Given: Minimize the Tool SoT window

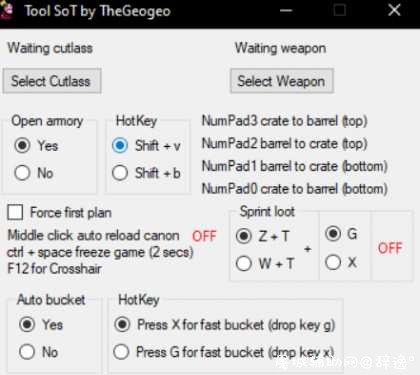Looking at the screenshot, I should [x=286, y=10].
